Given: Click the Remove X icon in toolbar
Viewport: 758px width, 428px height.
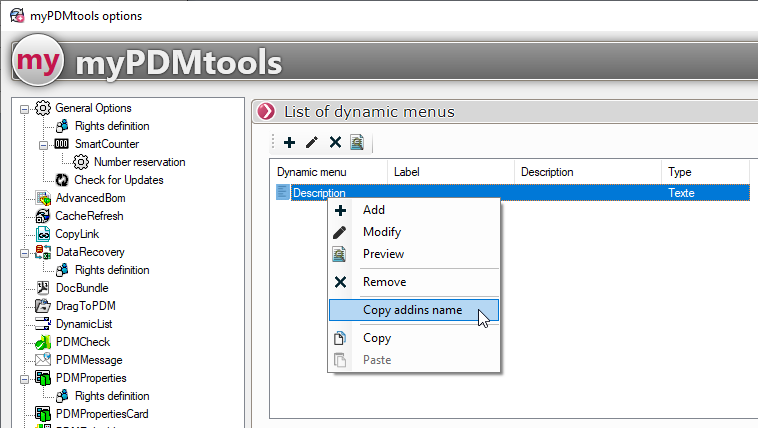Looking at the screenshot, I should point(335,144).
